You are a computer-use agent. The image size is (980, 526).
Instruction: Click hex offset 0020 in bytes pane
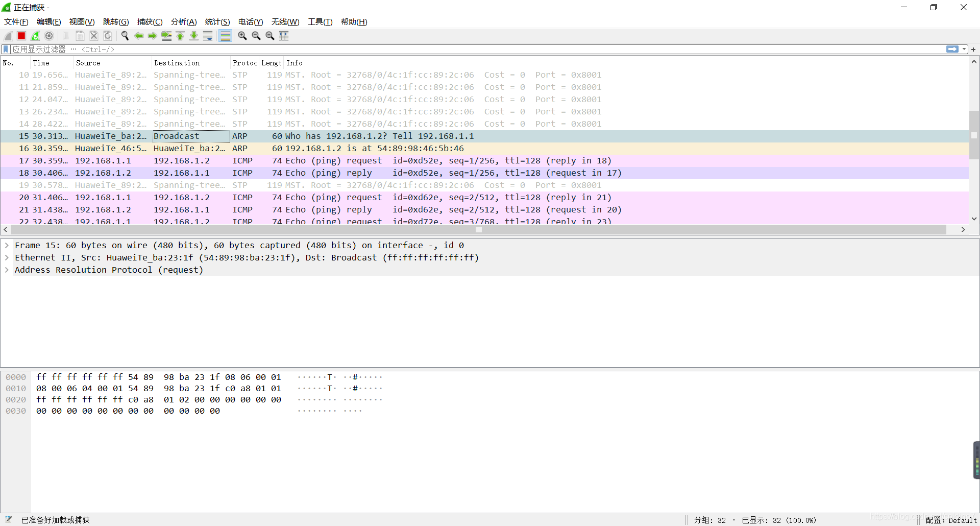click(16, 400)
